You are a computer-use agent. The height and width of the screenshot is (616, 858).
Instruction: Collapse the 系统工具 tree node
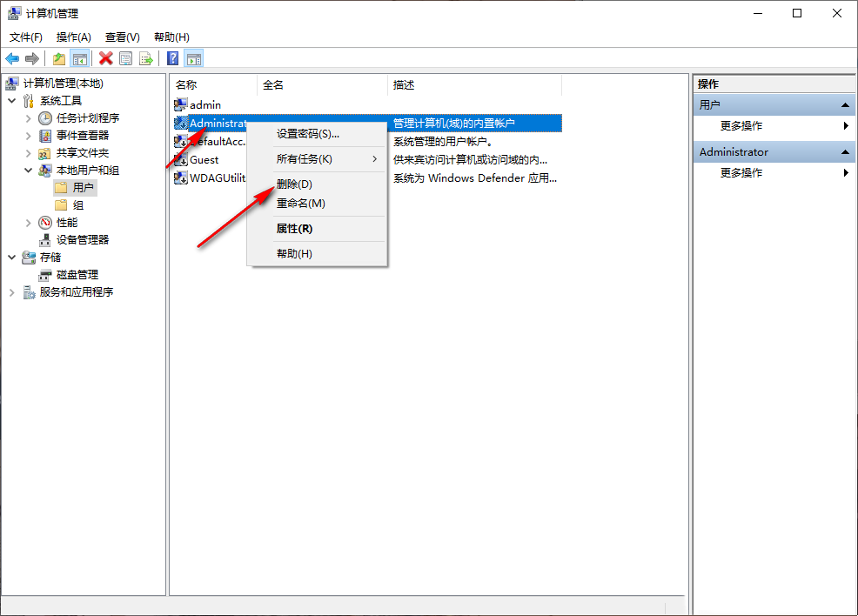pos(12,101)
